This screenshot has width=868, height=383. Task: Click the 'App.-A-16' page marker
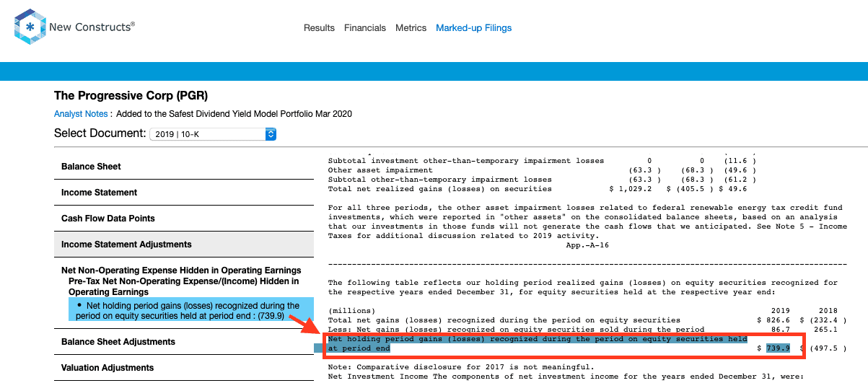[x=587, y=245]
